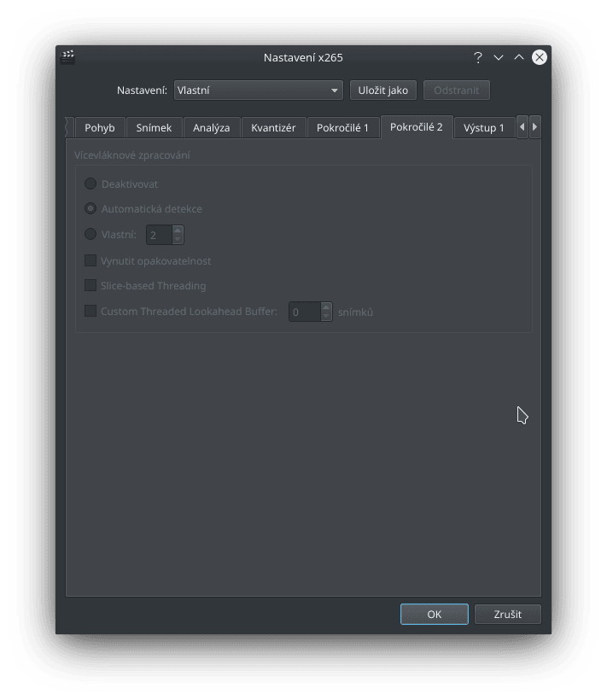This screenshot has height=700, width=607.
Task: Increase the Vlastní thread count
Action: [x=178, y=230]
